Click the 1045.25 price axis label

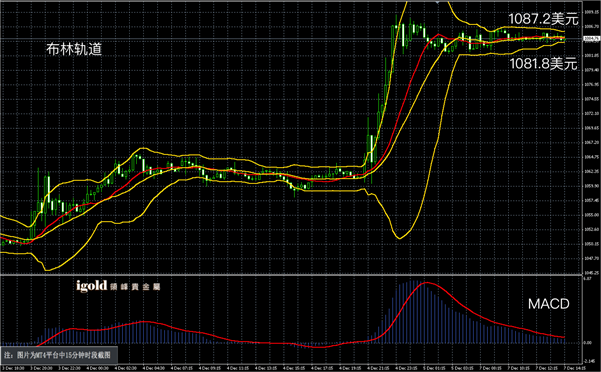pyautogui.click(x=591, y=273)
